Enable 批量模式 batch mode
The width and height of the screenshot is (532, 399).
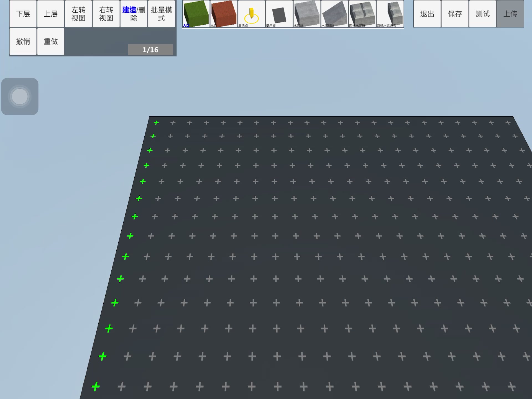(162, 14)
